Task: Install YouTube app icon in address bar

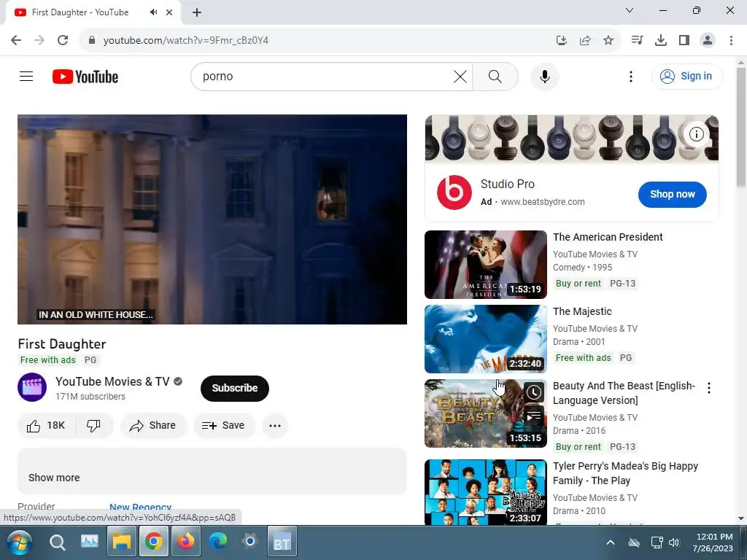Action: (561, 41)
